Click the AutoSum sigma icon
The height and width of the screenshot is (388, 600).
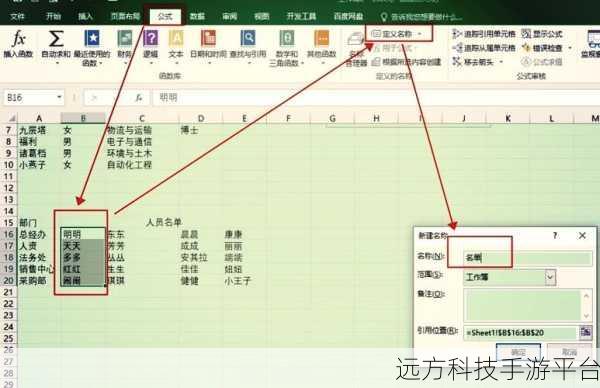[56, 39]
